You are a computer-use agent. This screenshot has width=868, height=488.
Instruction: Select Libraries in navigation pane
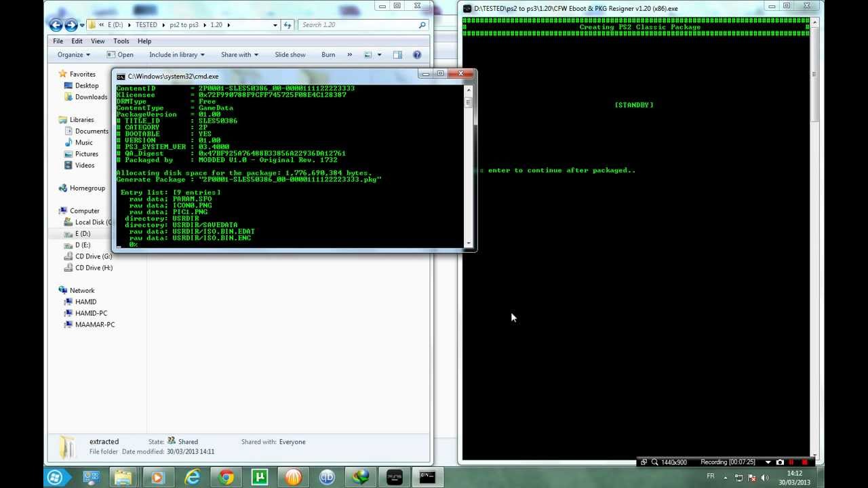coord(81,120)
